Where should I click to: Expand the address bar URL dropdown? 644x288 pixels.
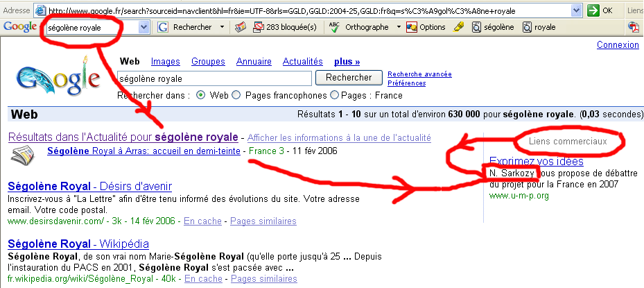576,10
